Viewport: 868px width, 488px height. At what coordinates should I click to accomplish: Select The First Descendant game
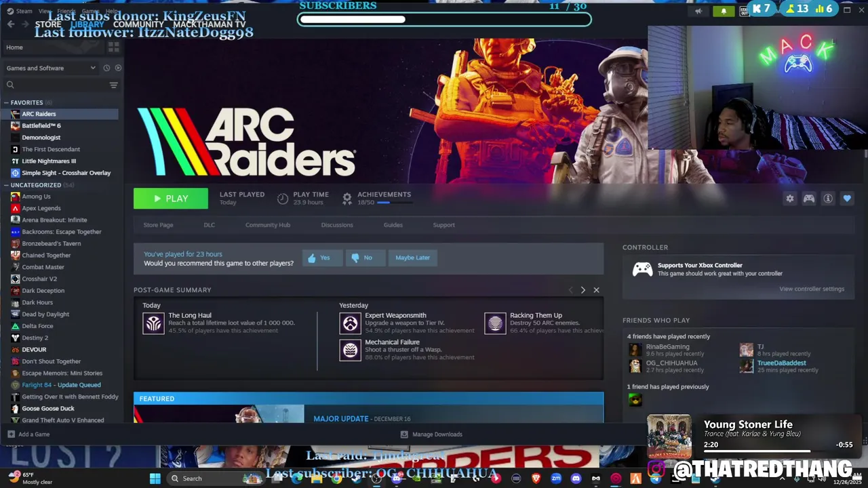(x=51, y=149)
